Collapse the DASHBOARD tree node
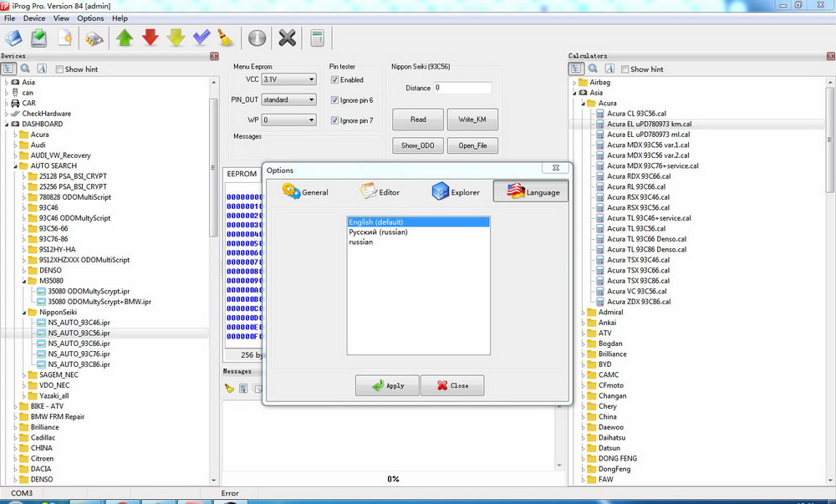 [7, 125]
